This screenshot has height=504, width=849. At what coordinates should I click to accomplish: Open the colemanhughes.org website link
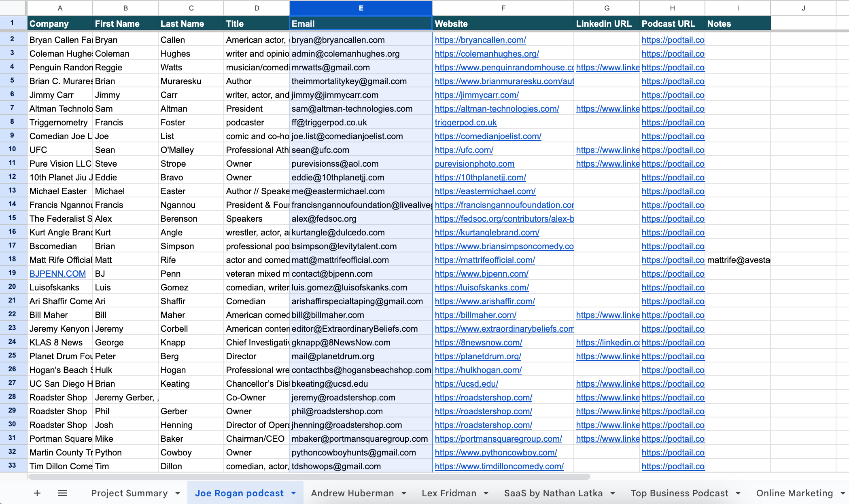(487, 54)
